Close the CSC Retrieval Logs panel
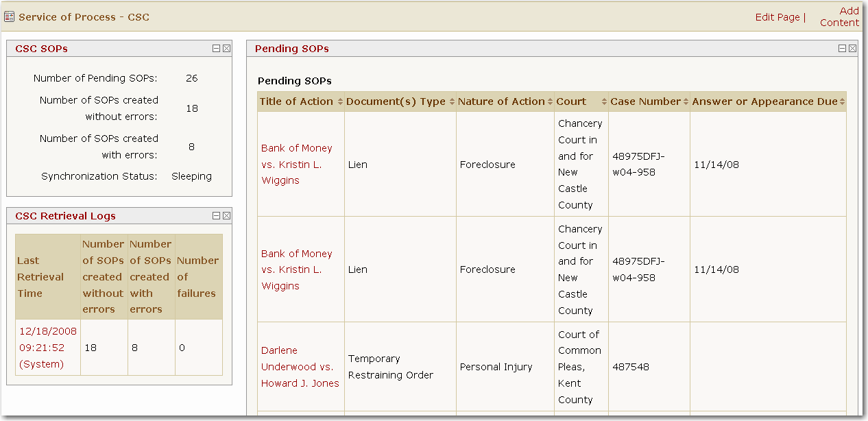 (226, 216)
